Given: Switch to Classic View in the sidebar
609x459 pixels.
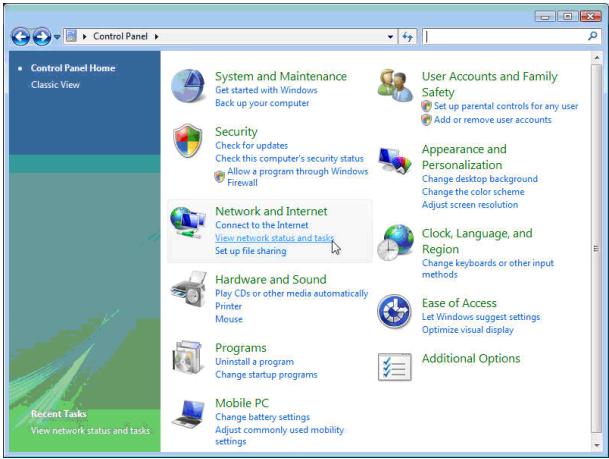Looking at the screenshot, I should click(x=56, y=85).
